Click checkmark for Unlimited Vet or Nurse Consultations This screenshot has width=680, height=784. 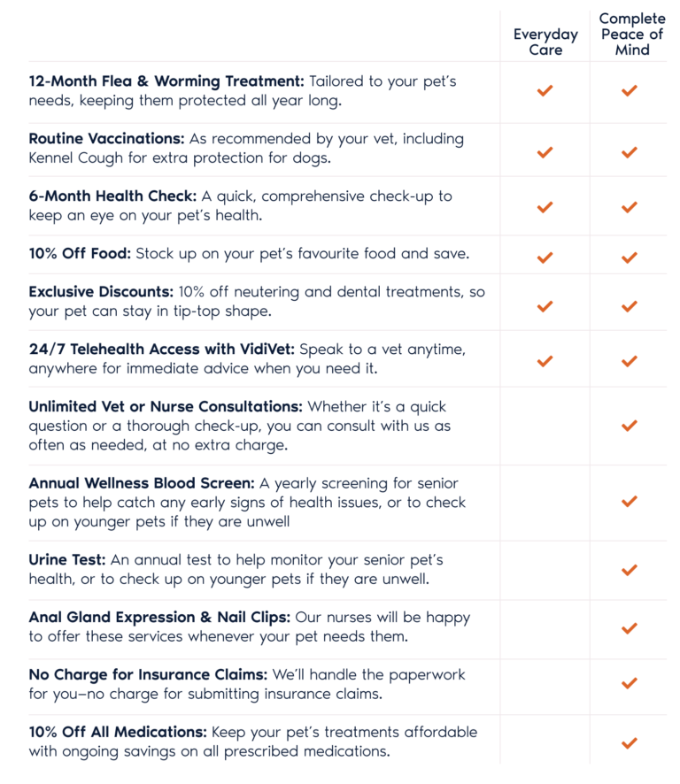coord(630,426)
